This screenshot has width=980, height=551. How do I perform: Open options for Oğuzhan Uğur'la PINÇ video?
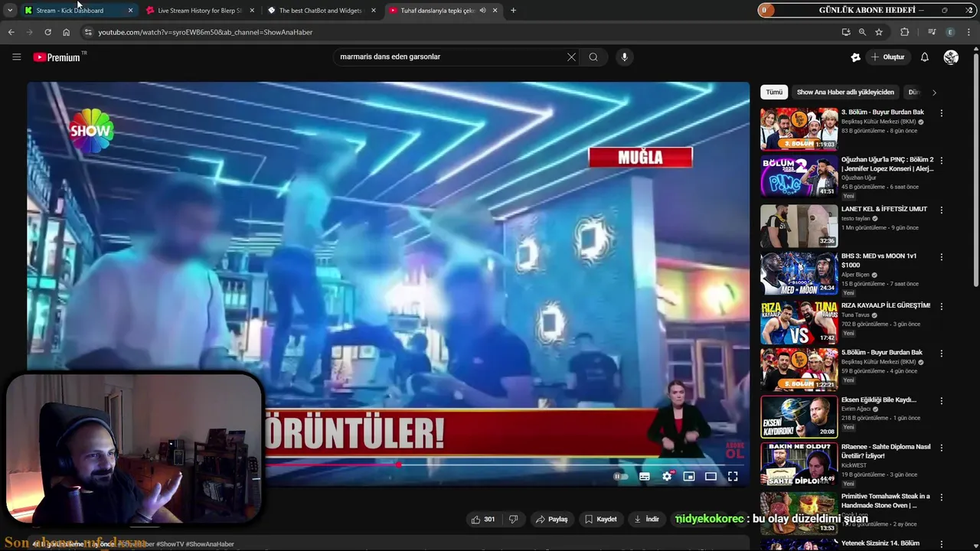942,161
